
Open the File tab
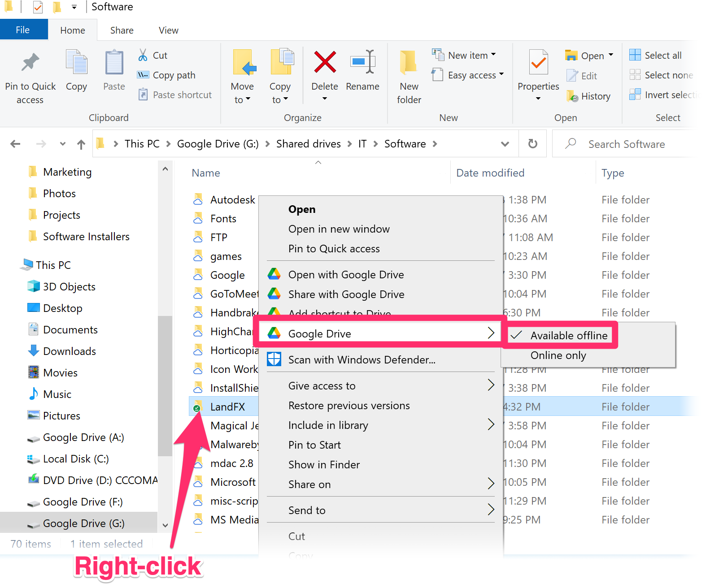coord(23,30)
